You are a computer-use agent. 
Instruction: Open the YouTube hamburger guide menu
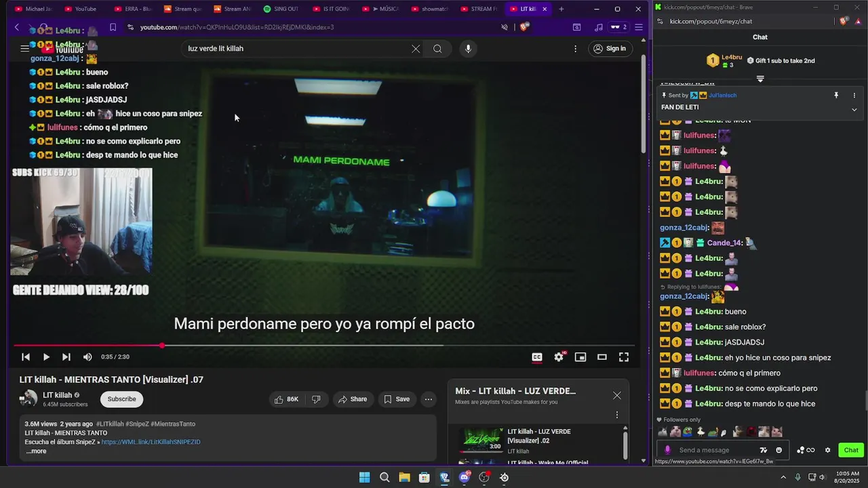pyautogui.click(x=24, y=49)
